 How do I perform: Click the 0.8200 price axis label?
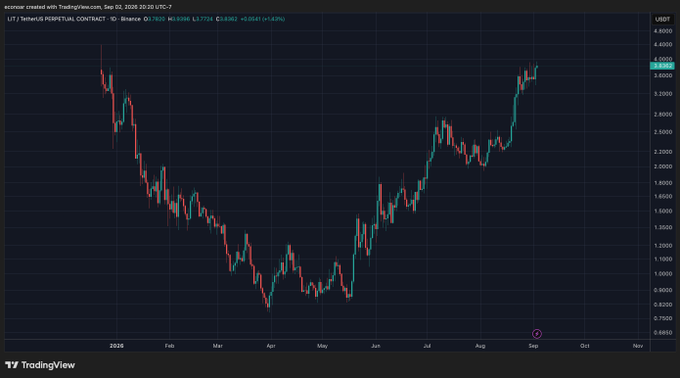click(x=663, y=305)
